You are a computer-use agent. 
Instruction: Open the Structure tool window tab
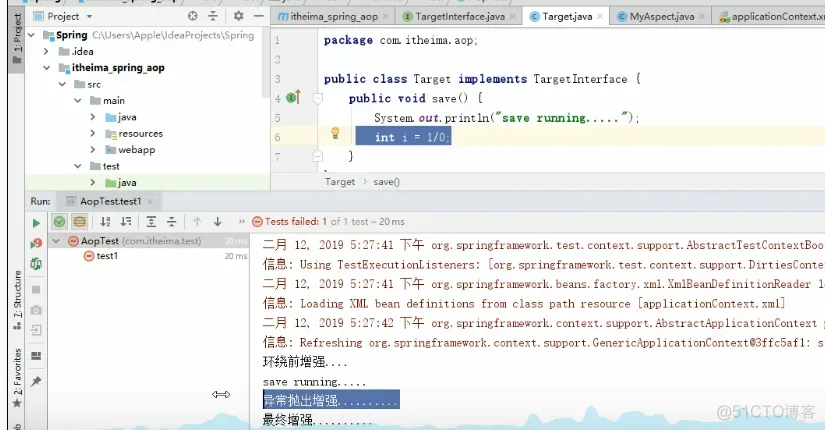[17, 301]
